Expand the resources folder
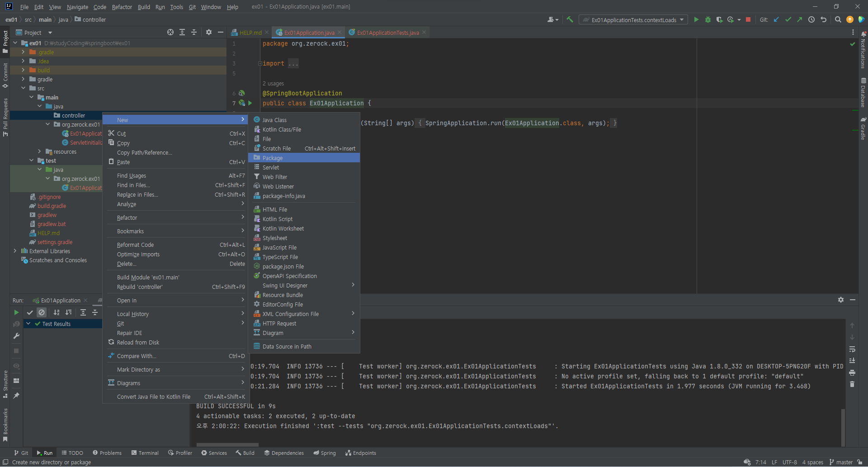The image size is (868, 467). [x=39, y=151]
